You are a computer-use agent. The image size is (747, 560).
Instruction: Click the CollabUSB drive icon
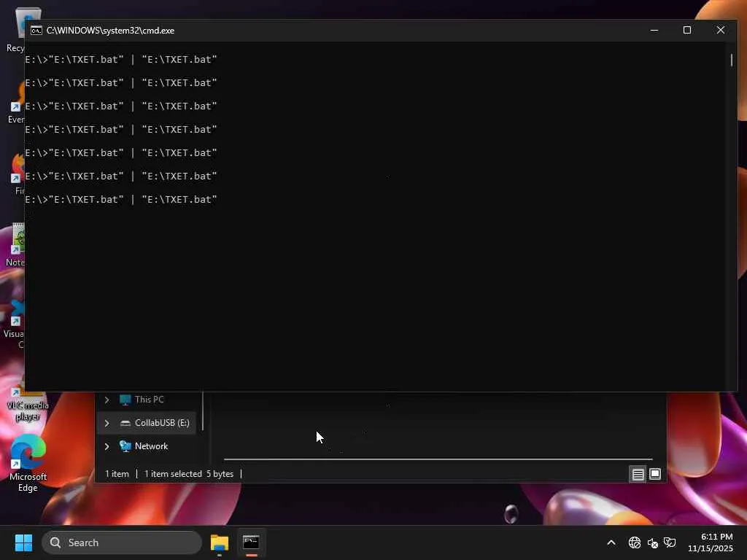click(x=125, y=423)
